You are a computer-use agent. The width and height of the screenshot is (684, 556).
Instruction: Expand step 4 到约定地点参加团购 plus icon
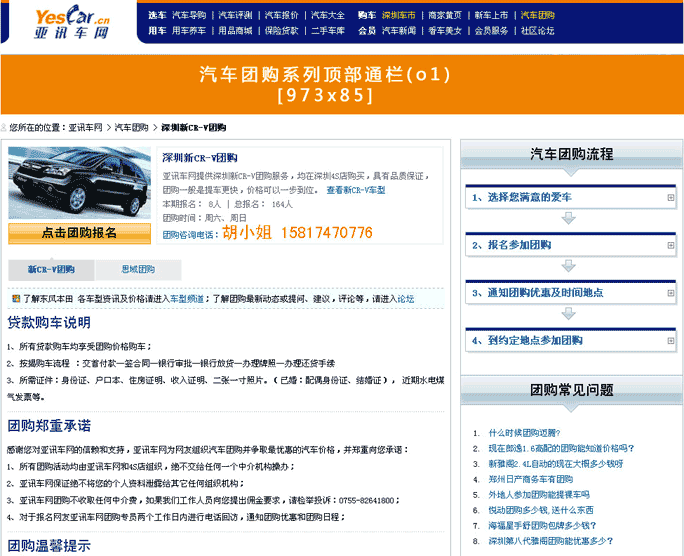click(x=671, y=341)
